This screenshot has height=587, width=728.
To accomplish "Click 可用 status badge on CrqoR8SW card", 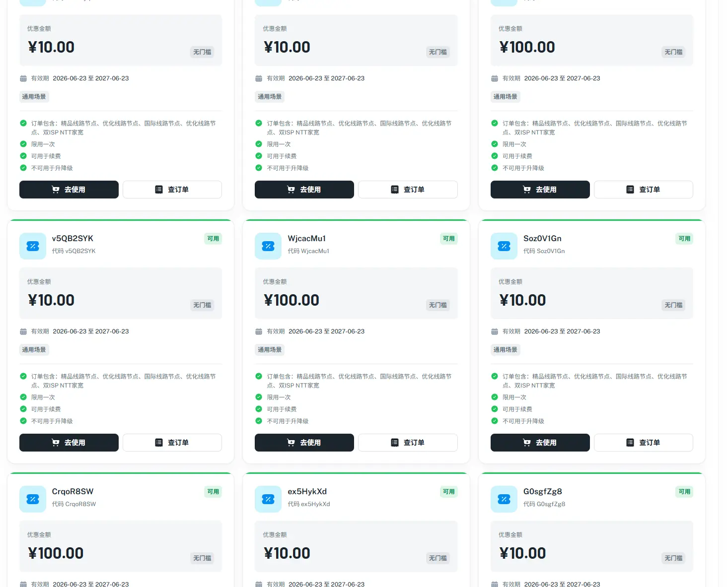I will pos(213,492).
